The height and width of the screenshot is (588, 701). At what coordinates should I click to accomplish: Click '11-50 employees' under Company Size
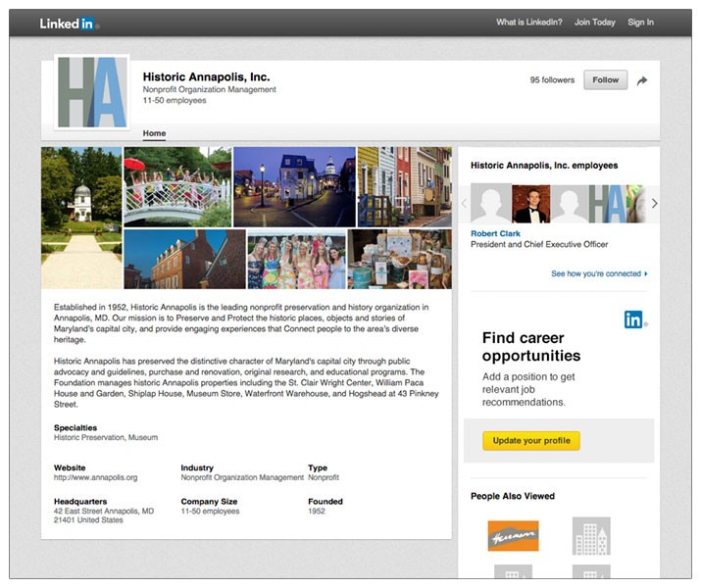[x=210, y=512]
